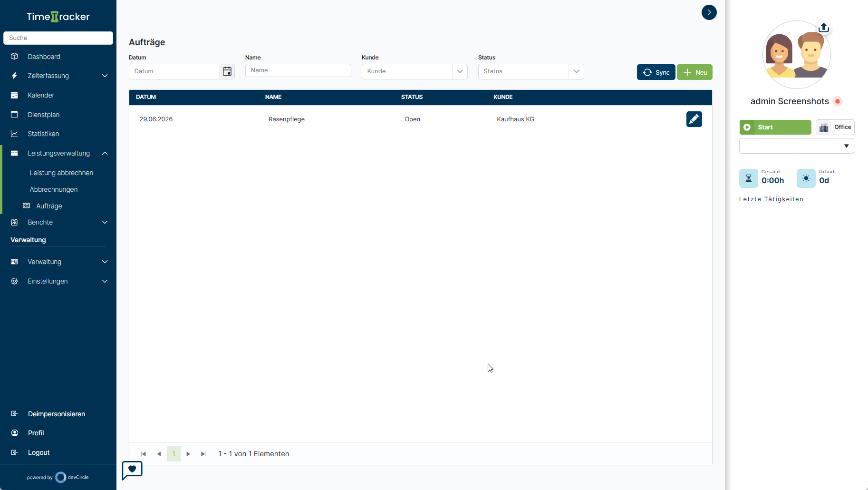Screen dimensions: 868x490
Task: Jump to the last page of results
Action: [203, 454]
